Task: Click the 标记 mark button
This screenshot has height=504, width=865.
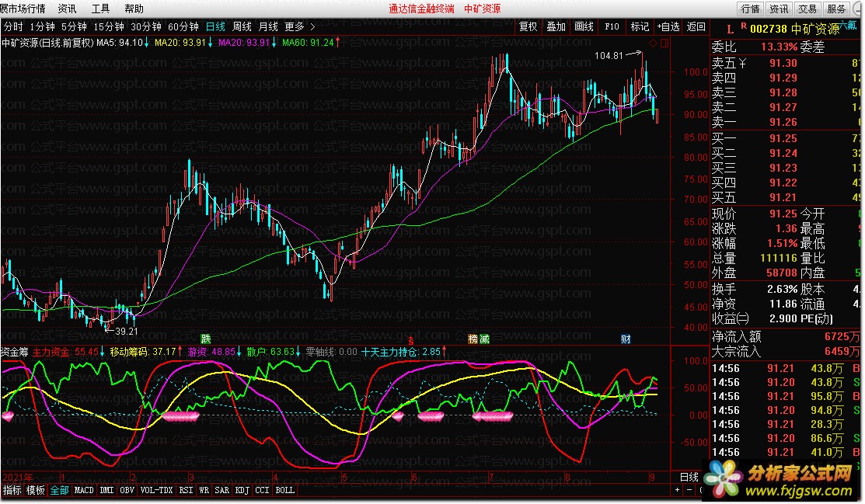Action: coord(640,26)
